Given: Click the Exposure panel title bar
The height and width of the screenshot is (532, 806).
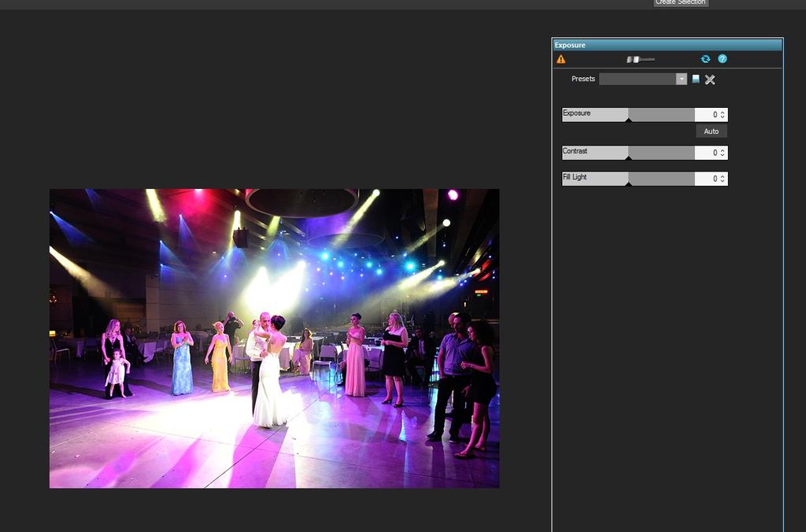Looking at the screenshot, I should pos(667,45).
